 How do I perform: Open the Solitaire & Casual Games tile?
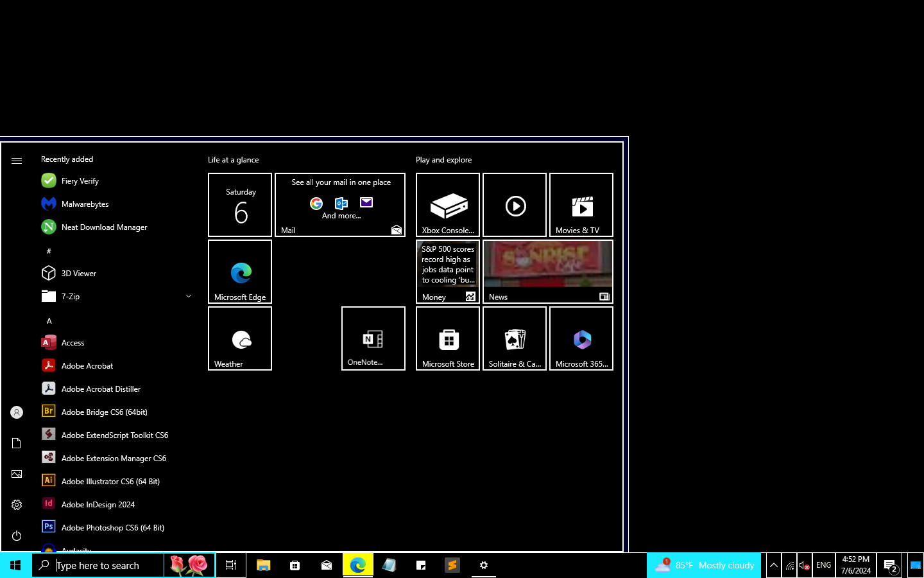pos(515,338)
